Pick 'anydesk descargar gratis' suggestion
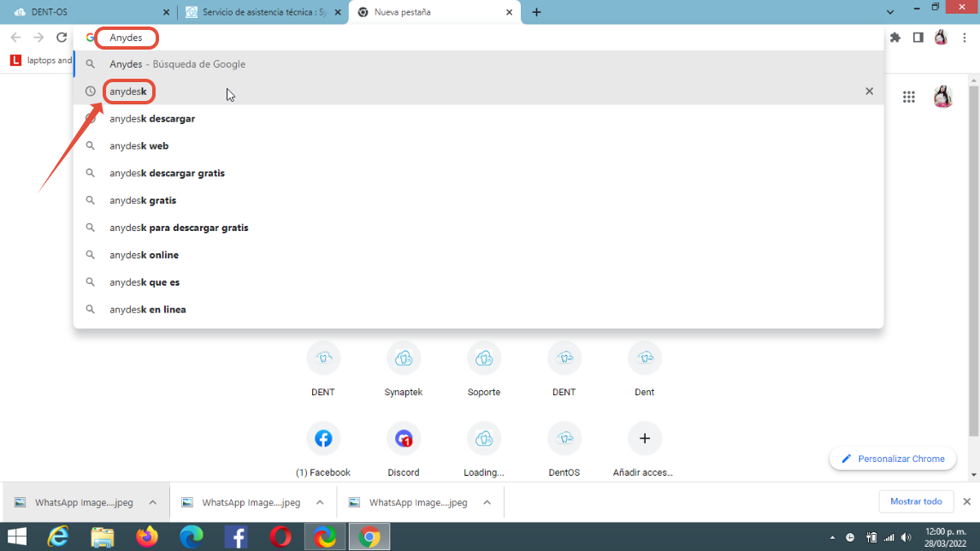Viewport: 980px width, 551px height. point(479,173)
